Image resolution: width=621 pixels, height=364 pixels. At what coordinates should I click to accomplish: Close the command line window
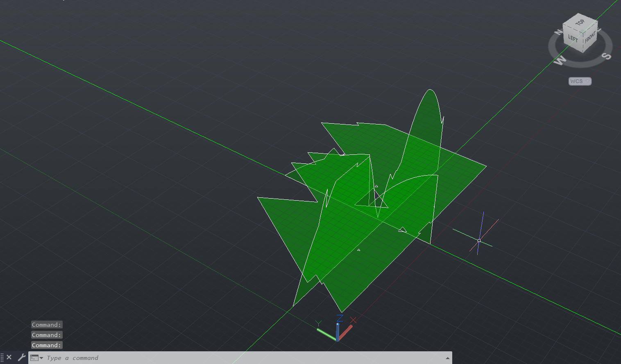click(9, 357)
